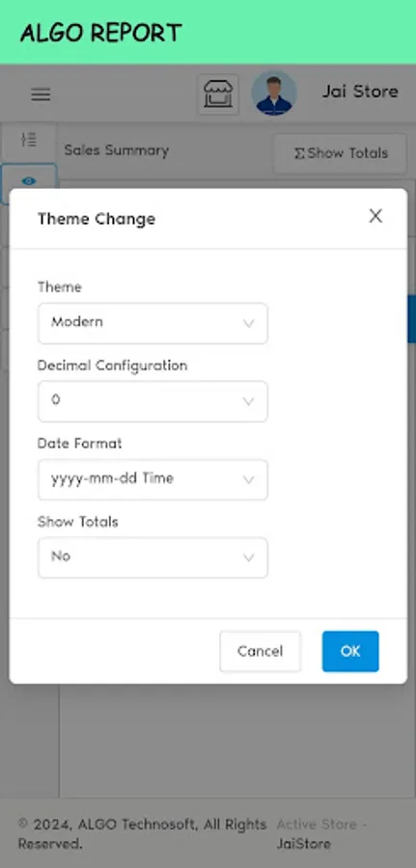Click the store shop icon
The width and height of the screenshot is (416, 868).
coord(218,95)
